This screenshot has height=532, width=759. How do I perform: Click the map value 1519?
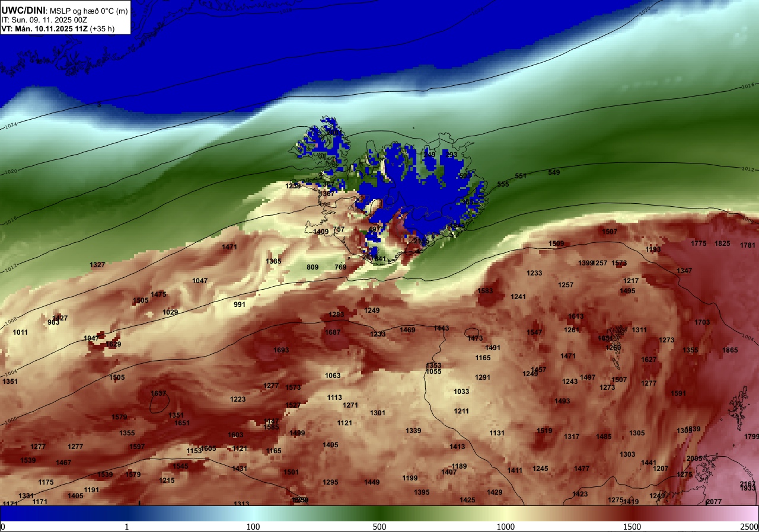pyautogui.click(x=544, y=431)
